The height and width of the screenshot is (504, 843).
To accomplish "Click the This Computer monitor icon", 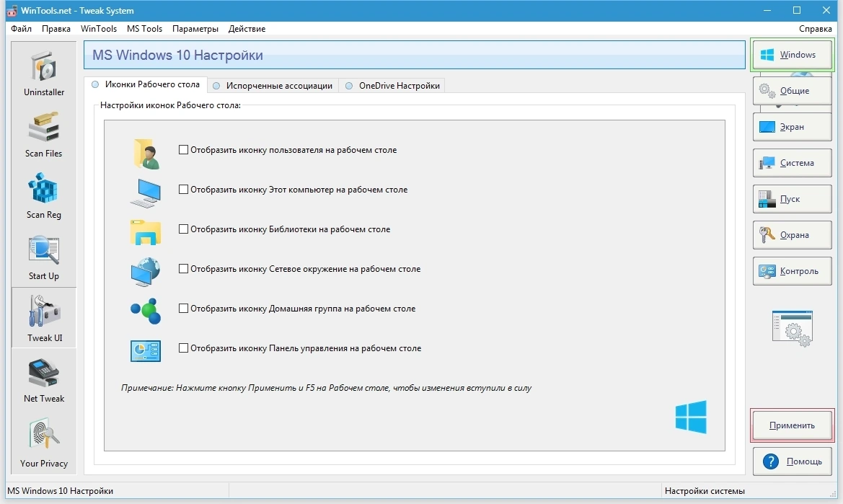I will click(x=145, y=193).
